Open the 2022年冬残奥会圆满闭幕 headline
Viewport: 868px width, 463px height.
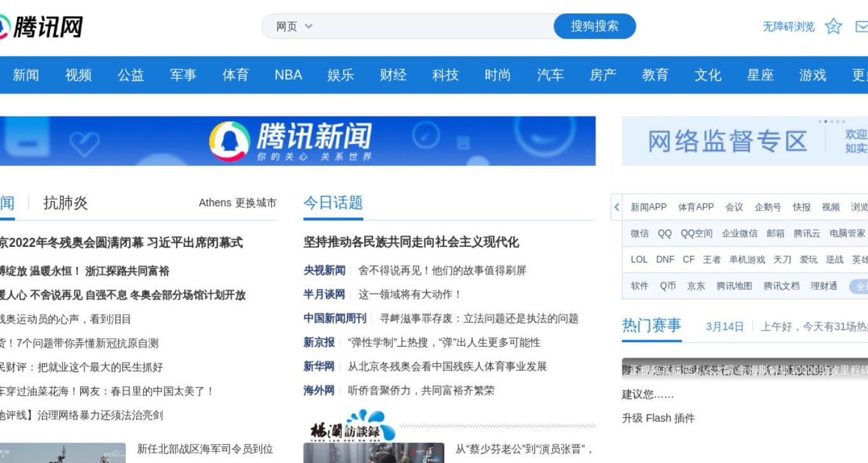pyautogui.click(x=121, y=243)
